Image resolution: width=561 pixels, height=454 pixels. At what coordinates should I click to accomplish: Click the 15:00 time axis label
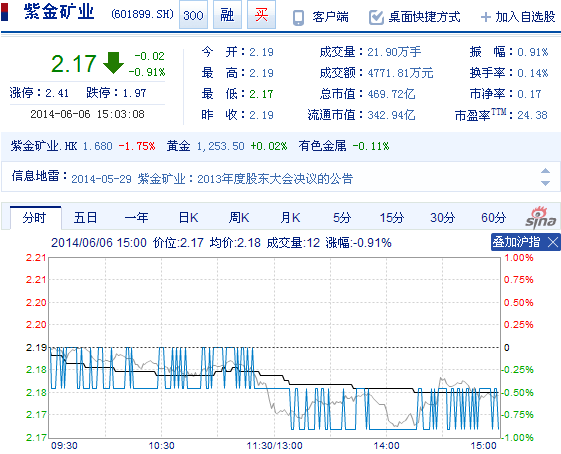(x=483, y=446)
